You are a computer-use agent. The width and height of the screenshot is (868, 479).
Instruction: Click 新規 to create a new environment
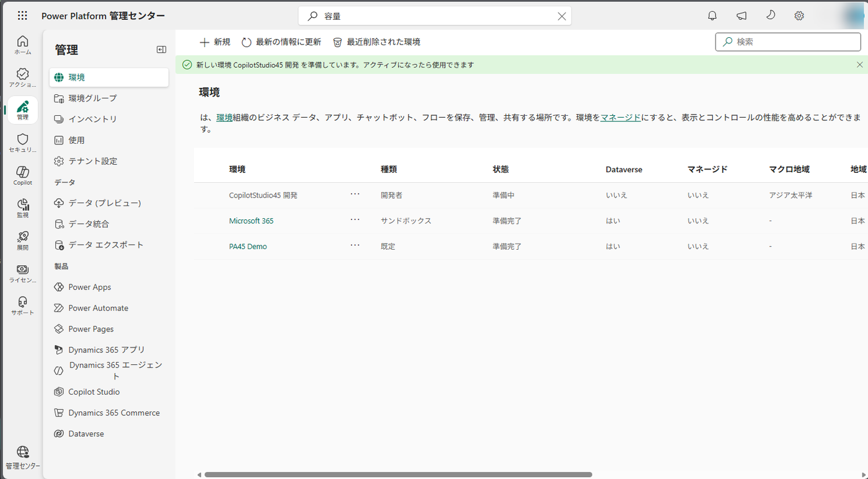(x=215, y=42)
